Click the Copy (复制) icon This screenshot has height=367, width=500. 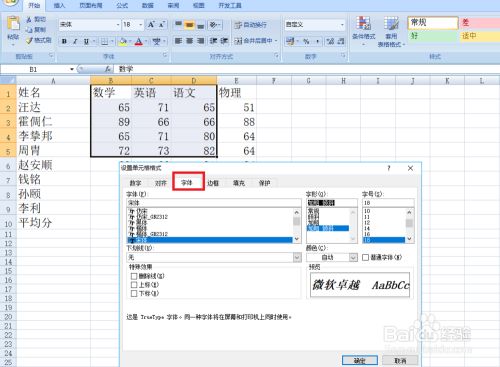(x=29, y=30)
